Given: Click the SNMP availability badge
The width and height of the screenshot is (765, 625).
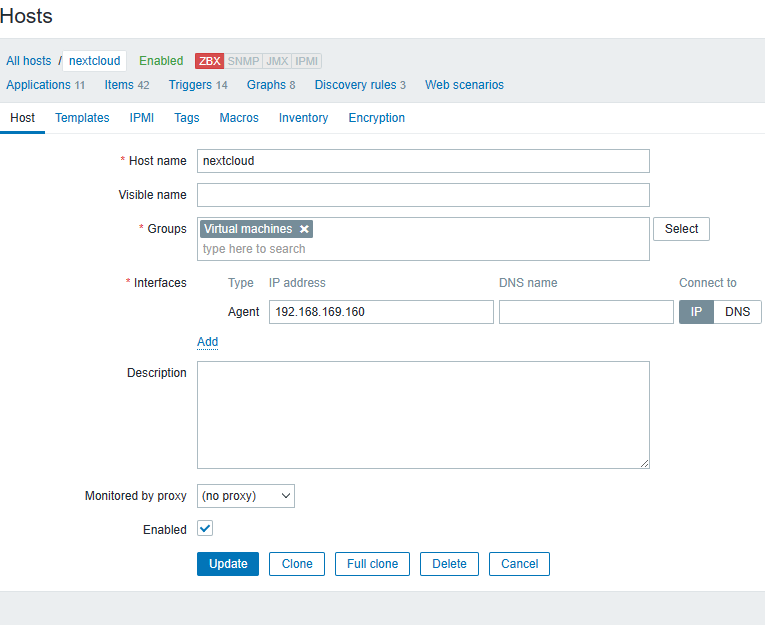Looking at the screenshot, I should coord(243,61).
